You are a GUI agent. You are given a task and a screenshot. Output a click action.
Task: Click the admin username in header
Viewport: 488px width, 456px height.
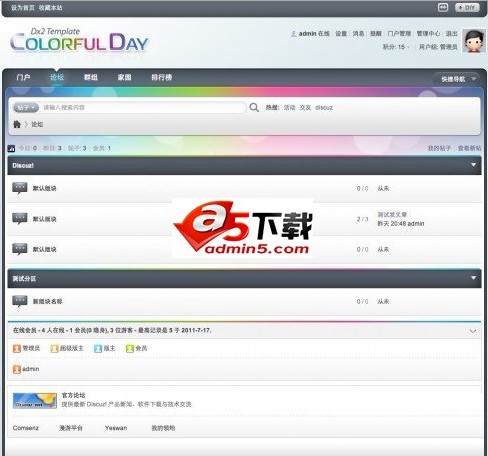(307, 34)
